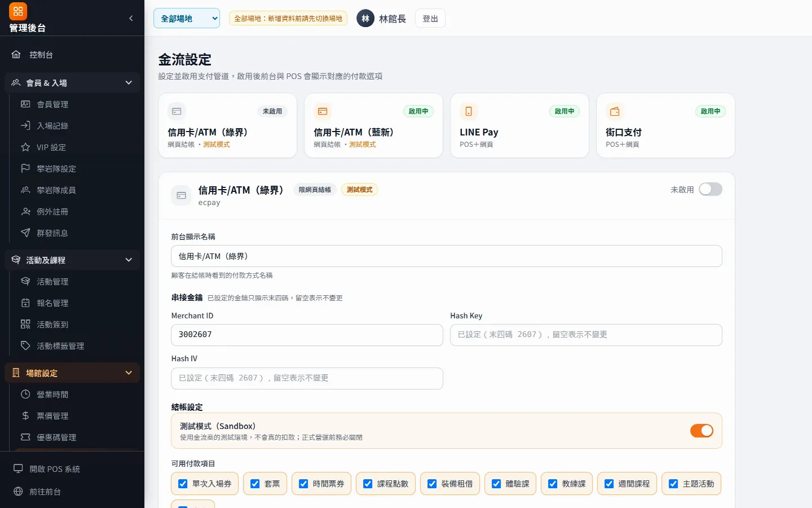The image size is (812, 508).
Task: Open the 全部場地 venue dropdown
Action: point(187,18)
